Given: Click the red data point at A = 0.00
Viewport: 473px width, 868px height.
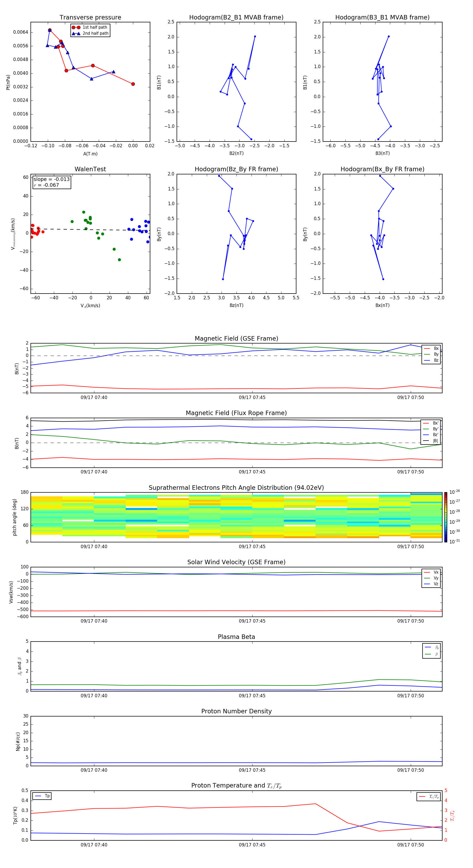Looking at the screenshot, I should click(x=133, y=84).
